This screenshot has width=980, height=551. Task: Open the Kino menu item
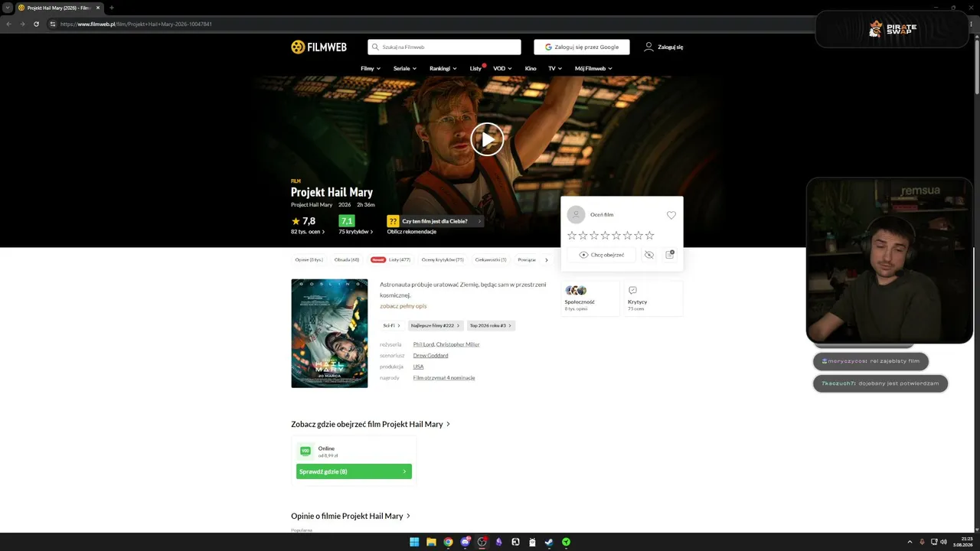pos(531,69)
